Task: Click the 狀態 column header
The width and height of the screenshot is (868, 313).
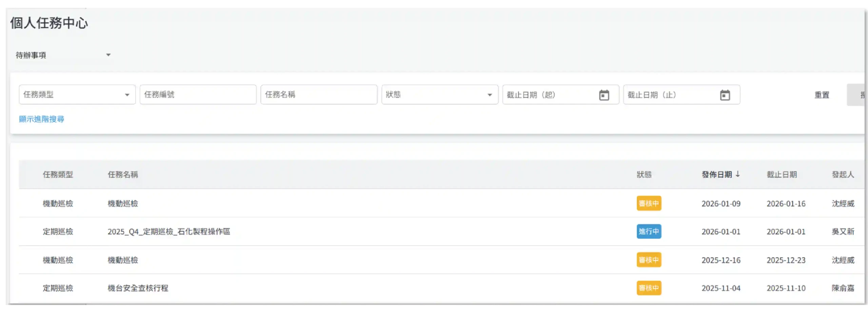Action: point(644,174)
